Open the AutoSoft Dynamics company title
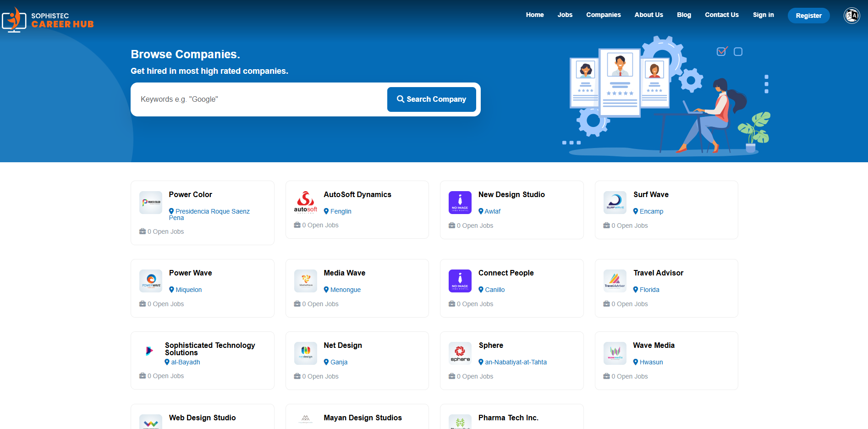Image resolution: width=868 pixels, height=429 pixels. point(357,195)
